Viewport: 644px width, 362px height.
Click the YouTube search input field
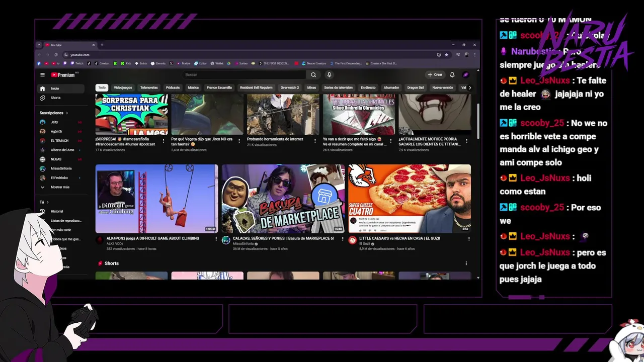[x=244, y=74]
